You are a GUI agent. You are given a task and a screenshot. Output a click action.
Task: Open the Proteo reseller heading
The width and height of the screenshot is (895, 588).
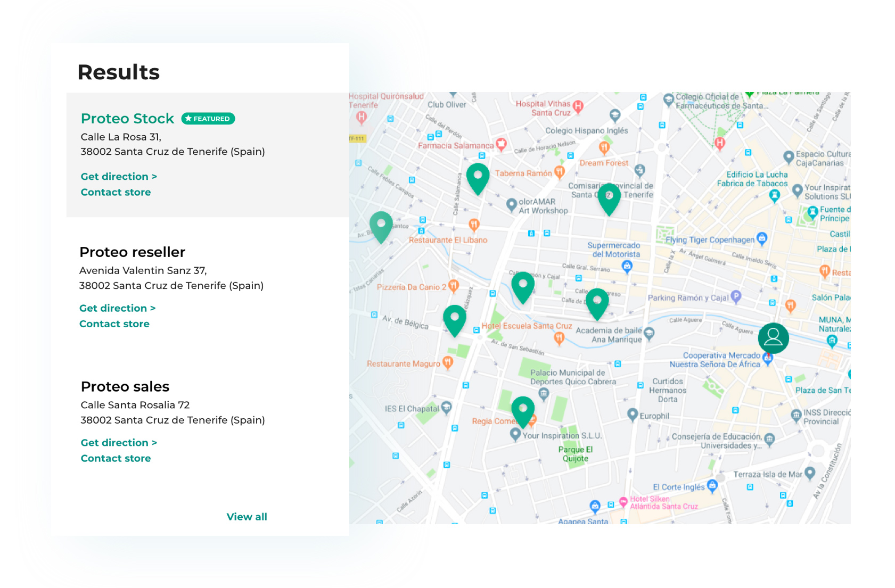[132, 252]
